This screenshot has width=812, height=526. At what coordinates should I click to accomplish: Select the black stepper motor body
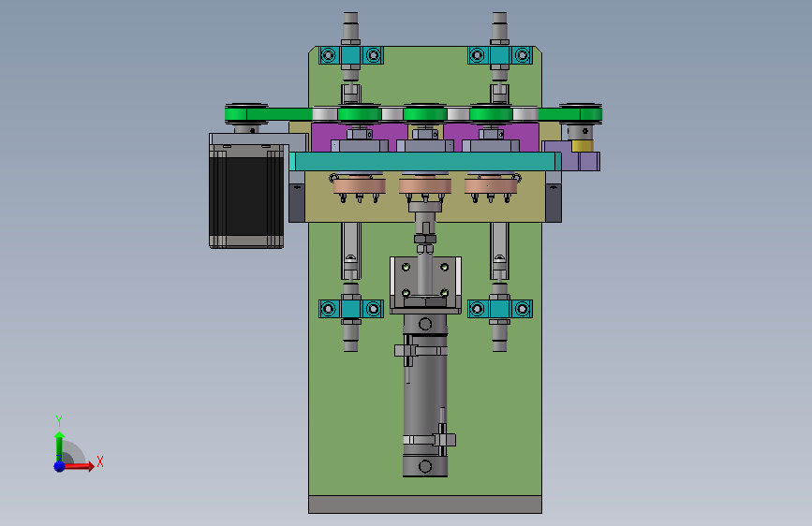tap(246, 197)
